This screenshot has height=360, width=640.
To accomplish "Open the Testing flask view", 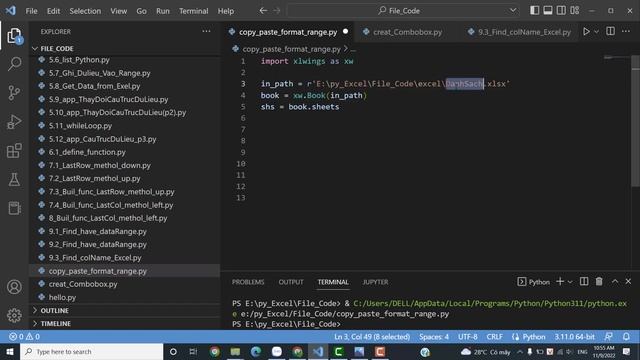I will click(x=14, y=180).
